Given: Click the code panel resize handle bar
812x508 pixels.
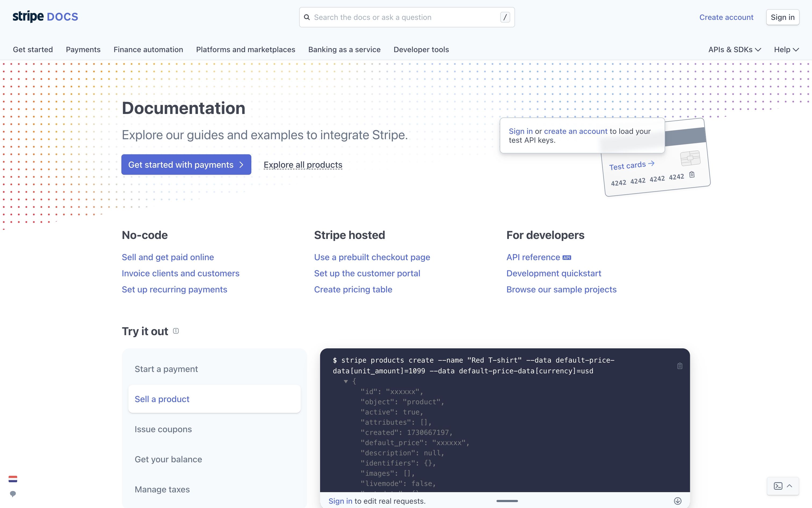Looking at the screenshot, I should tap(507, 501).
